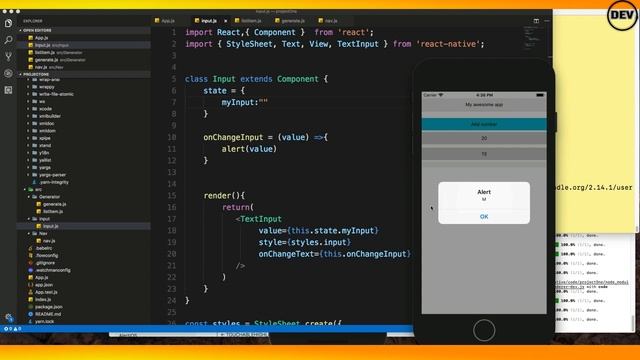The height and width of the screenshot is (360, 640).
Task: Select the xmlbuilder folder row
Action: (84, 116)
